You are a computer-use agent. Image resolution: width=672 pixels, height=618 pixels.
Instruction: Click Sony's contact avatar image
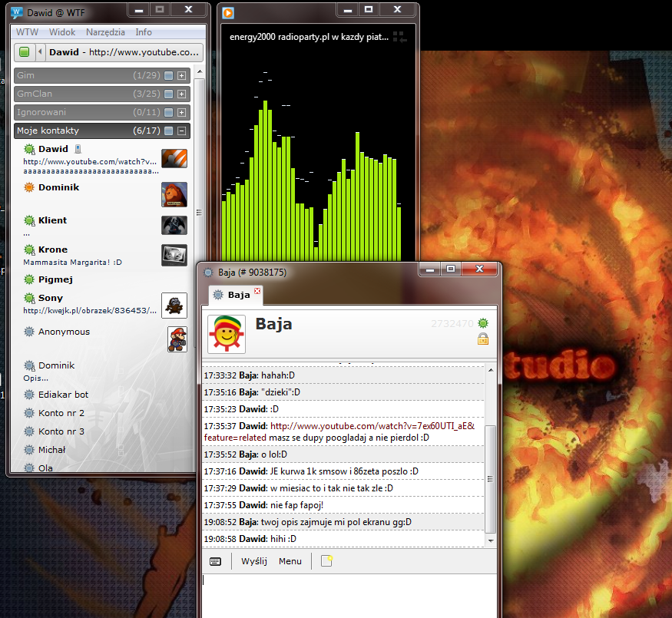pyautogui.click(x=174, y=306)
